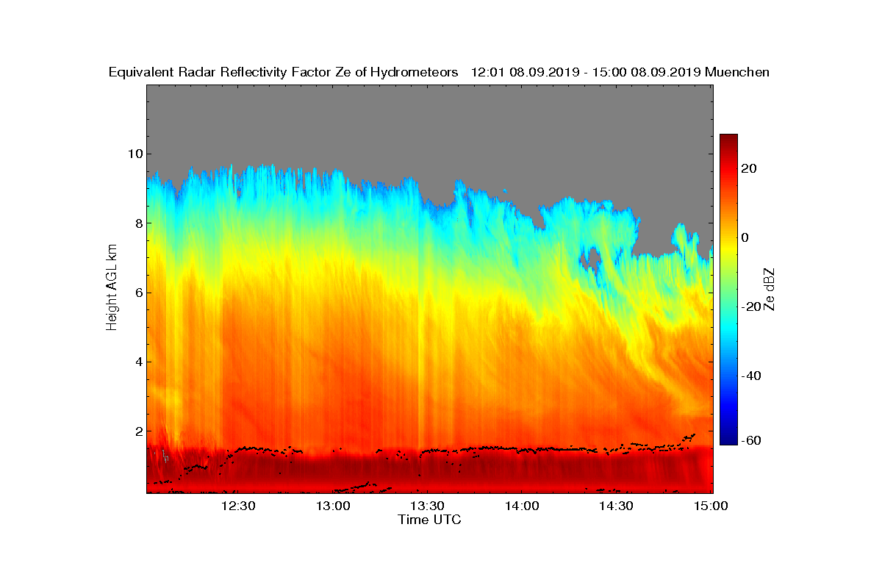Click the height tick label 2
Image resolution: width=882 pixels, height=588 pixels.
pyautogui.click(x=137, y=431)
